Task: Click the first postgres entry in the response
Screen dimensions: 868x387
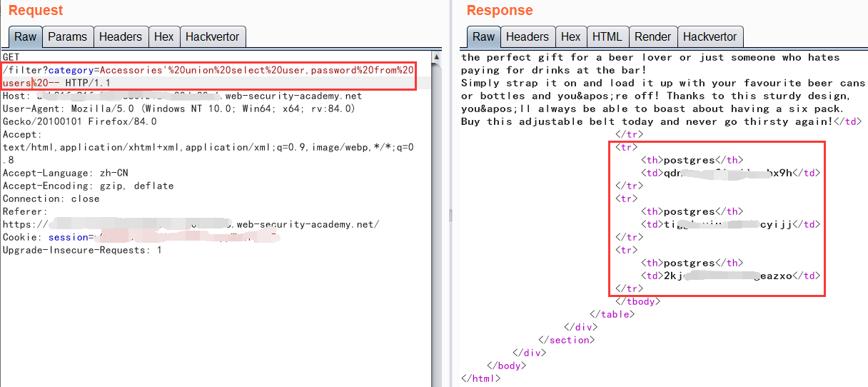Action: (689, 160)
